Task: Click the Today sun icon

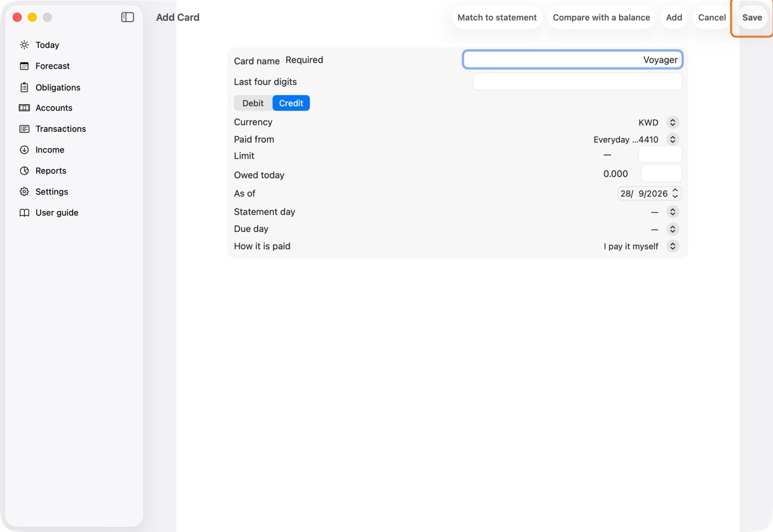Action: tap(24, 45)
